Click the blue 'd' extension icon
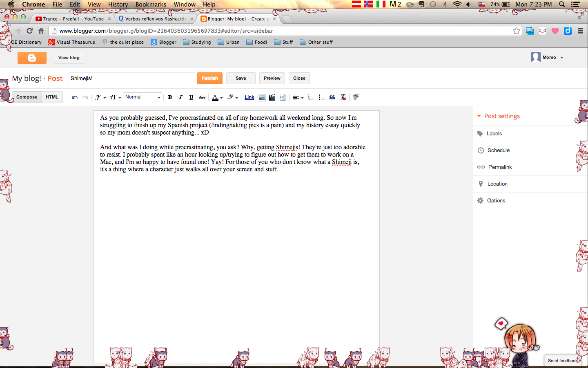The image size is (588, 368). 568,31
